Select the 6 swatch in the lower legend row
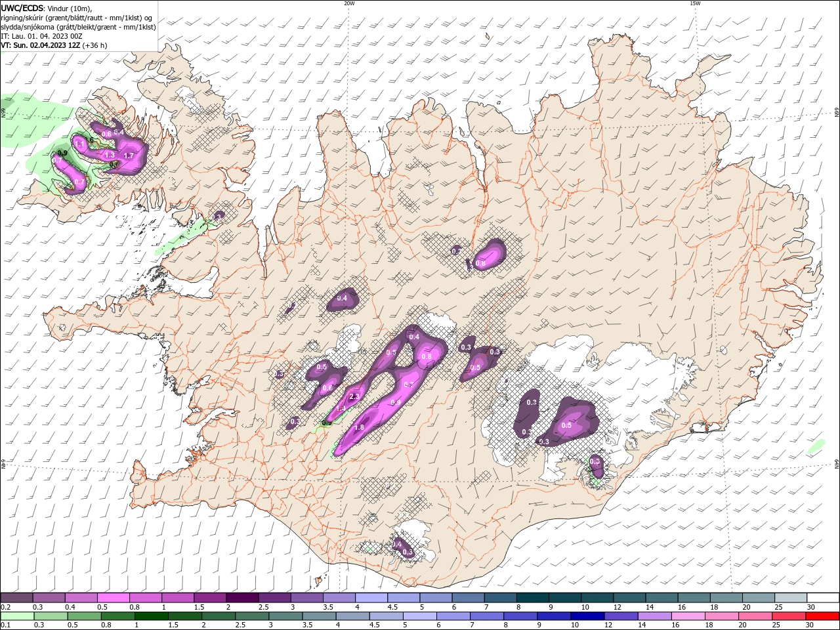Screen dimensions: 840x630 (453, 616)
